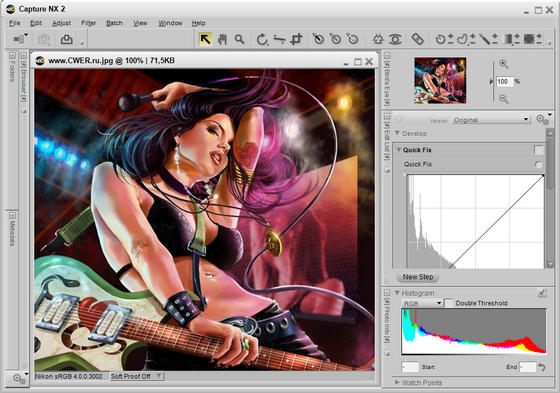
Task: Select the Crop tool
Action: (296, 39)
